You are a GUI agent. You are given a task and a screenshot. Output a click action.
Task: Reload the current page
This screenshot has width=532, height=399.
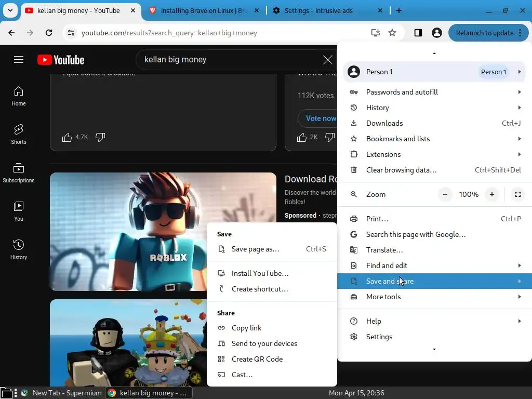click(49, 33)
